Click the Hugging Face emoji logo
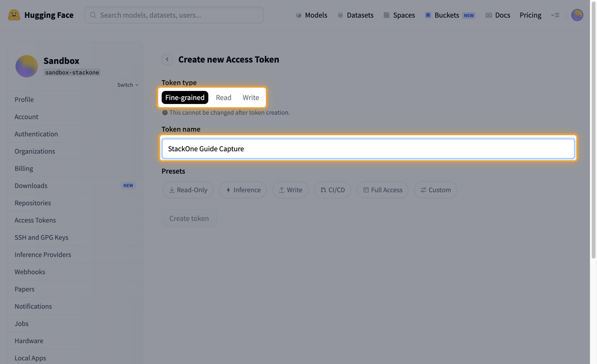 (14, 15)
